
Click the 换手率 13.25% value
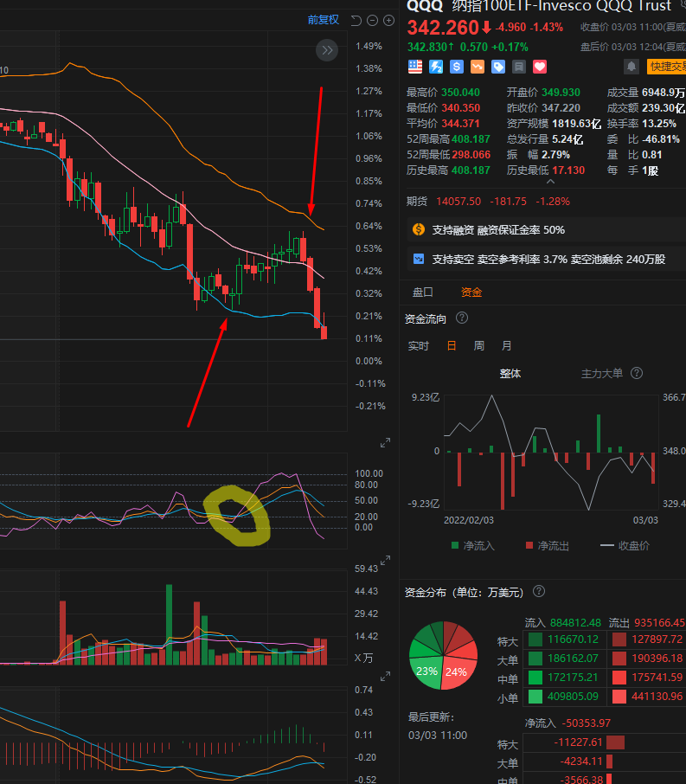pyautogui.click(x=659, y=124)
